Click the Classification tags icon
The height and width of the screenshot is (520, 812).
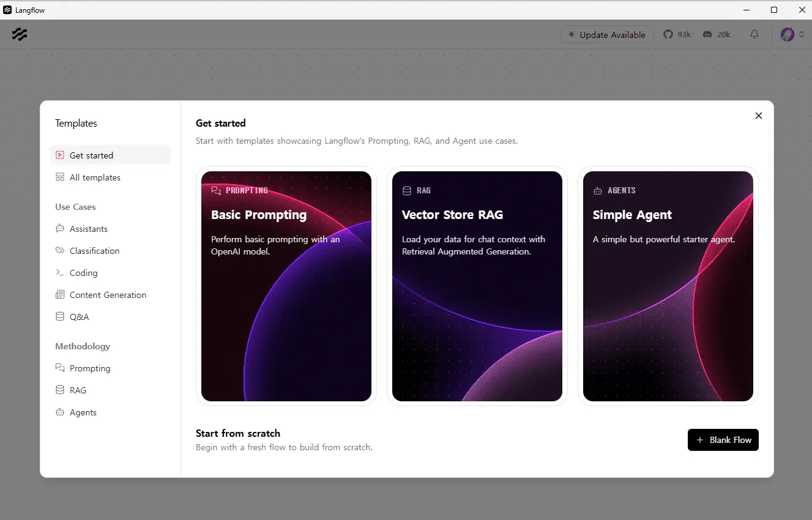click(60, 251)
